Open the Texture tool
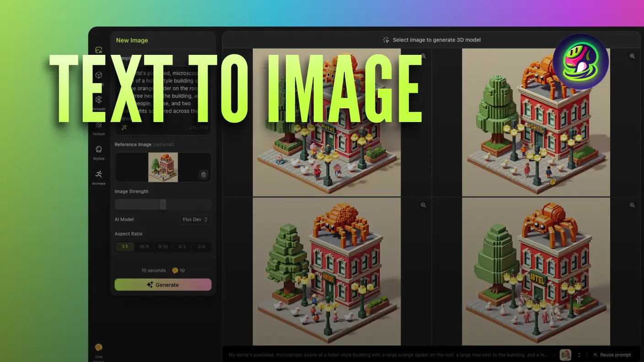The width and height of the screenshot is (644, 362). (98, 125)
